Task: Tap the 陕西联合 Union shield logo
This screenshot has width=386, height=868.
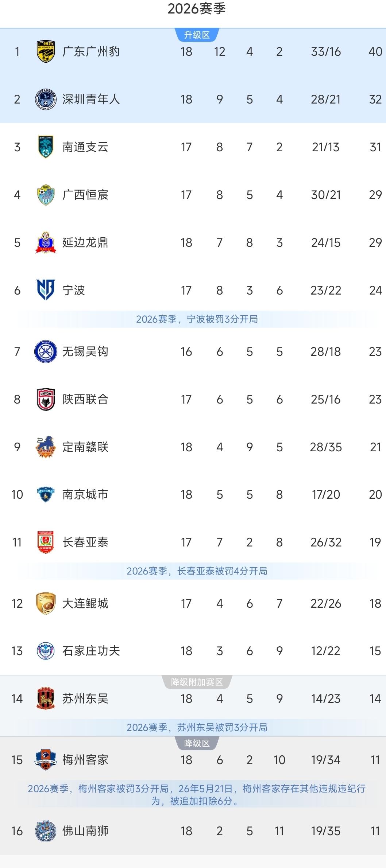Action: pyautogui.click(x=46, y=399)
